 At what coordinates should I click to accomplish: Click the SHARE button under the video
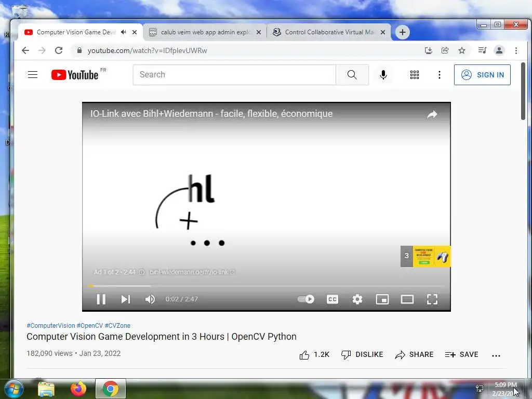click(x=414, y=354)
